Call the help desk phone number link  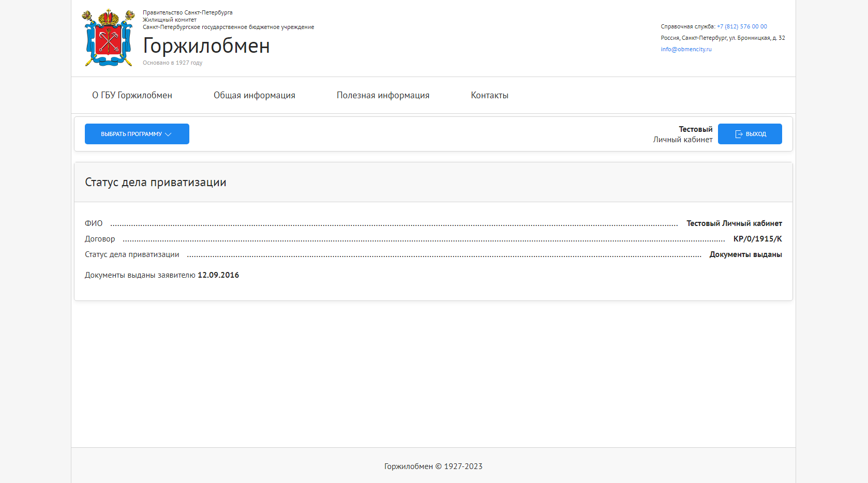pos(742,26)
